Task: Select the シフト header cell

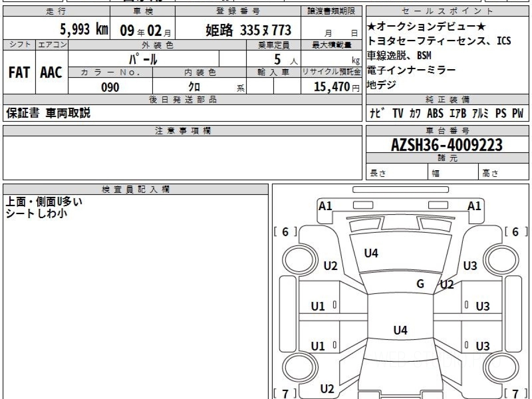Action: pyautogui.click(x=19, y=45)
